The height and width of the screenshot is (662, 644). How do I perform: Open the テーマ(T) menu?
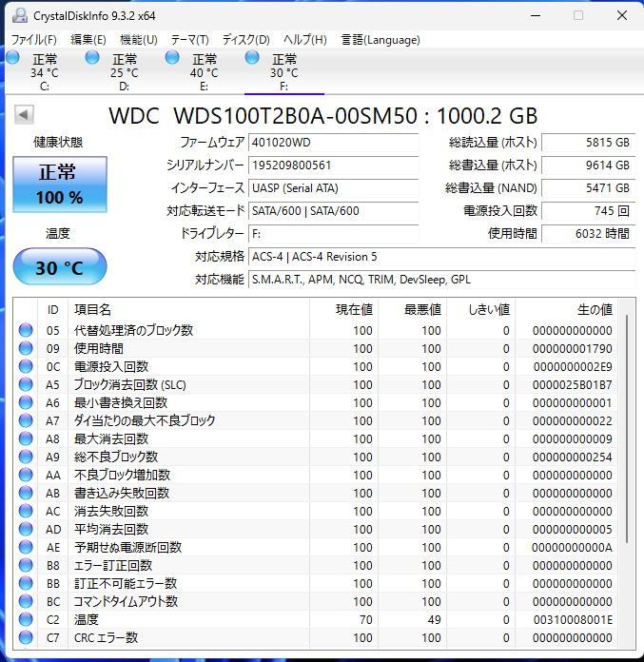click(189, 40)
